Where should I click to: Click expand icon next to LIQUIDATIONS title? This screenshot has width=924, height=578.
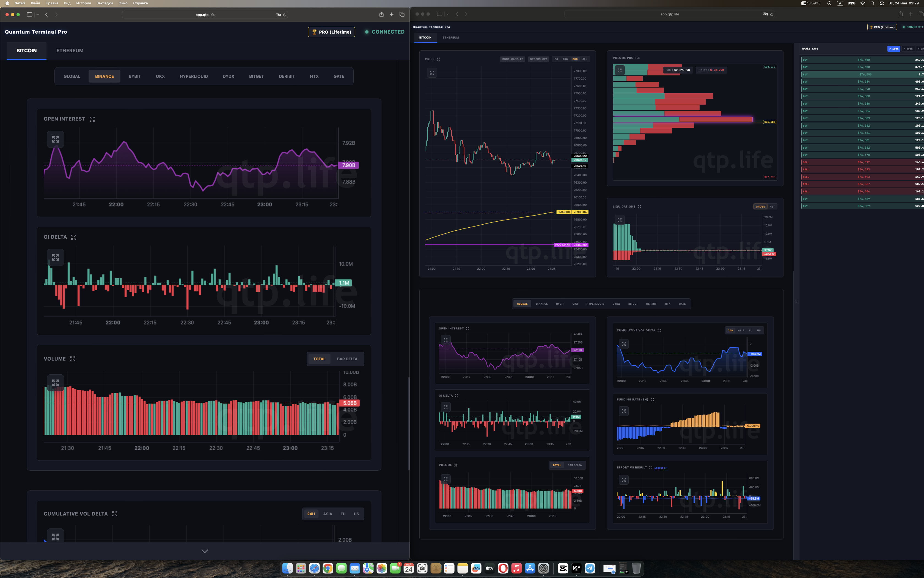[639, 207]
